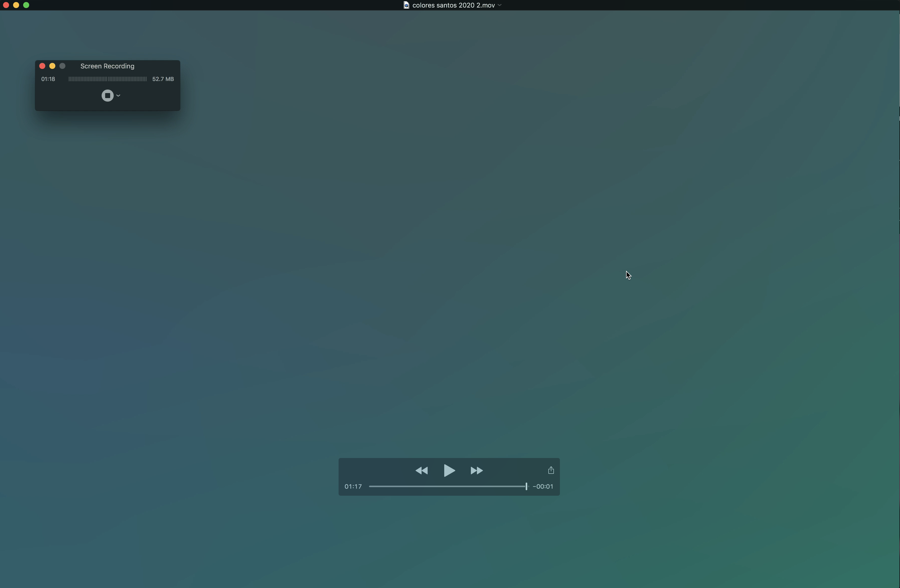Open the title chevron next to the filename

point(500,5)
